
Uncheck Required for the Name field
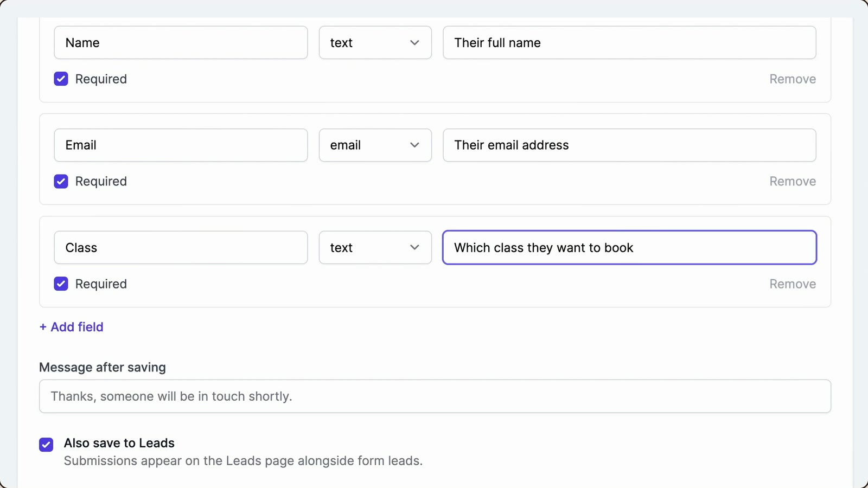pos(61,79)
